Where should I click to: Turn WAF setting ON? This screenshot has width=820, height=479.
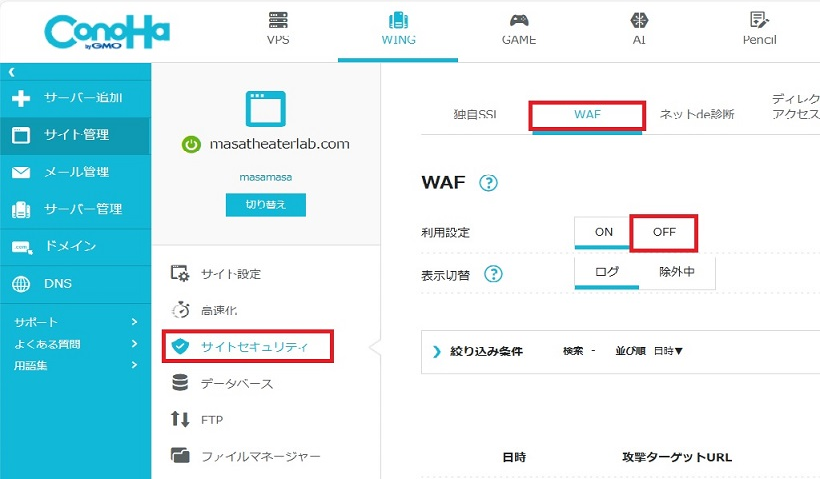coord(603,232)
